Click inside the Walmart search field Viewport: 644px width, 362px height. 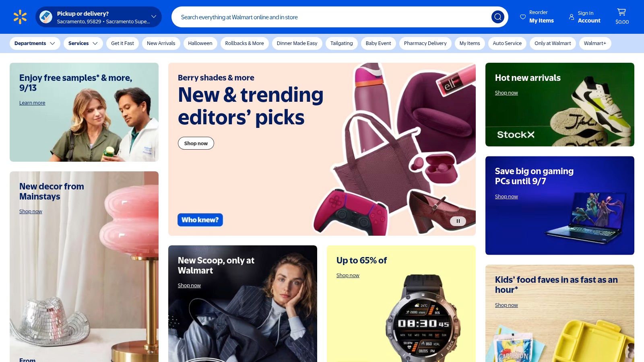[330, 17]
